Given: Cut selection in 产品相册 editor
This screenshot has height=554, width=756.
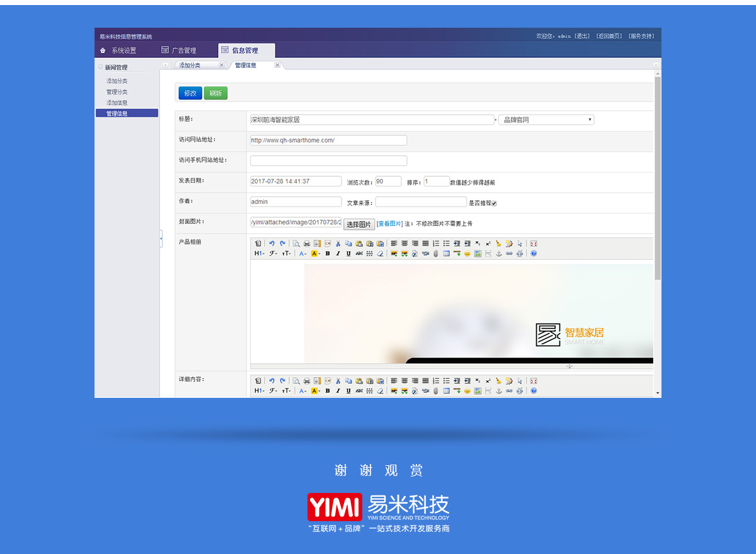Looking at the screenshot, I should pos(338,243).
